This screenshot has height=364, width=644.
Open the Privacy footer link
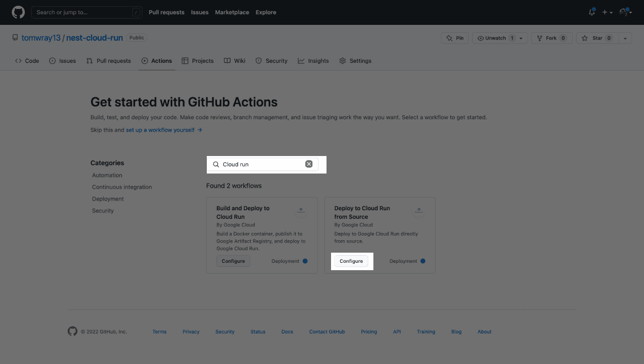[191, 332]
